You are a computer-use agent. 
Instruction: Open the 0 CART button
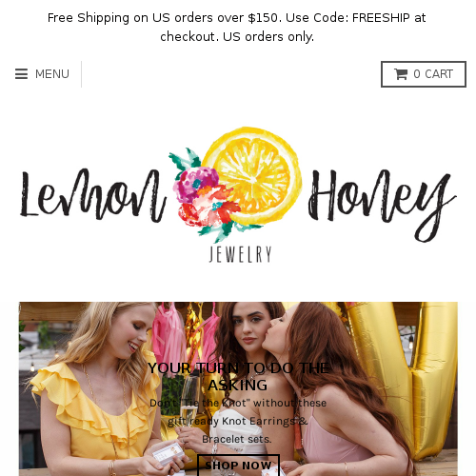coord(424,74)
